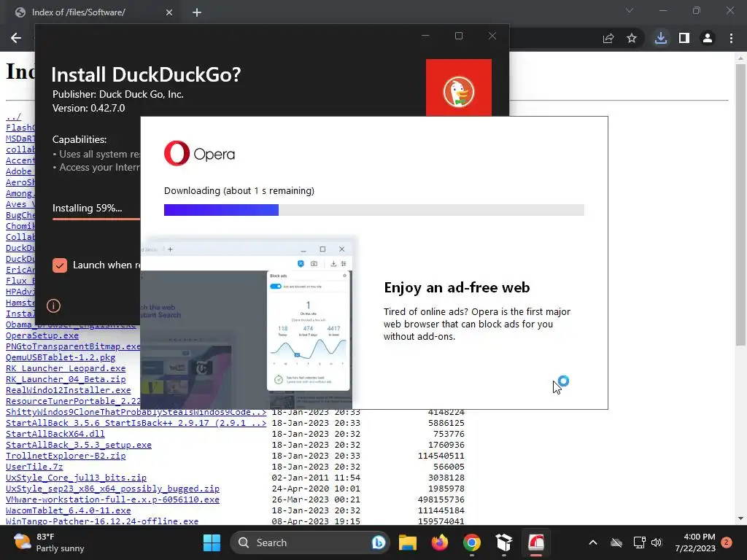The image size is (747, 560).
Task: Open clock showing 4:00 PM 7/22/2023
Action: tap(695, 542)
